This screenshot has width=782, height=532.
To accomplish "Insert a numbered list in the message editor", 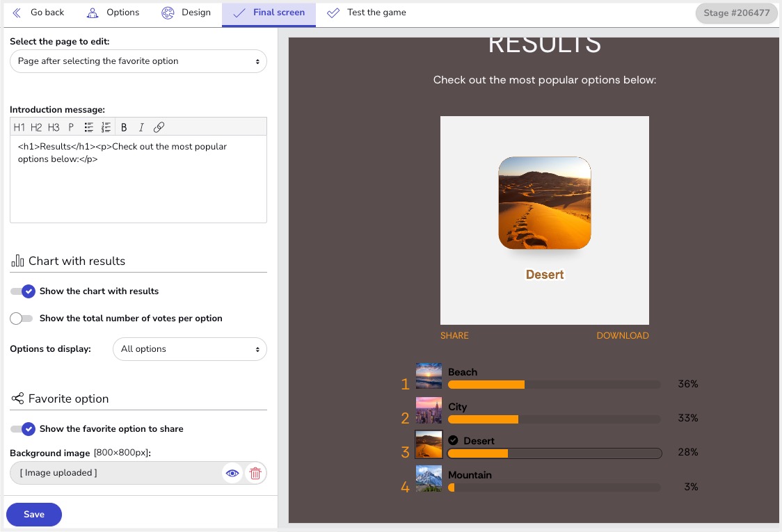I will pos(106,127).
